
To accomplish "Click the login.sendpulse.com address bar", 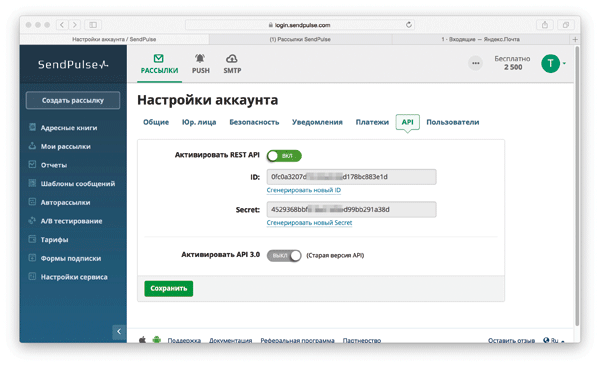I will coord(300,25).
